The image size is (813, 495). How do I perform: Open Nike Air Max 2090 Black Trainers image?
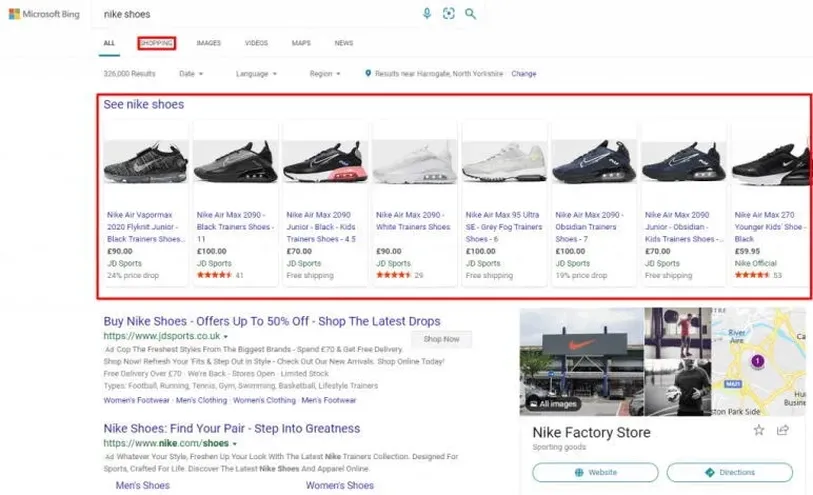[x=235, y=162]
